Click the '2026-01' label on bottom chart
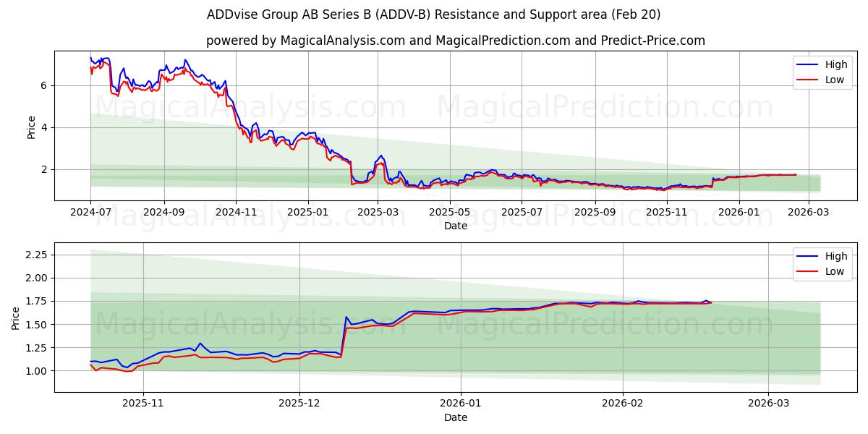 tap(461, 404)
